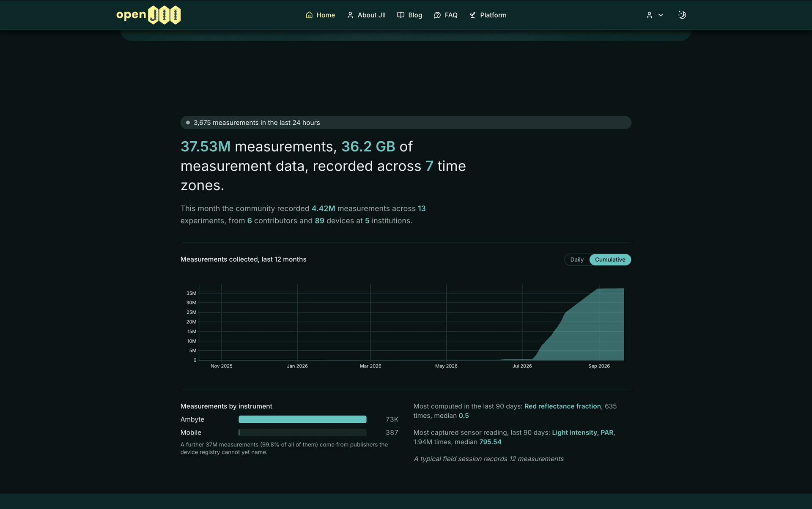
Task: Expand the user menu chevron
Action: coord(661,15)
